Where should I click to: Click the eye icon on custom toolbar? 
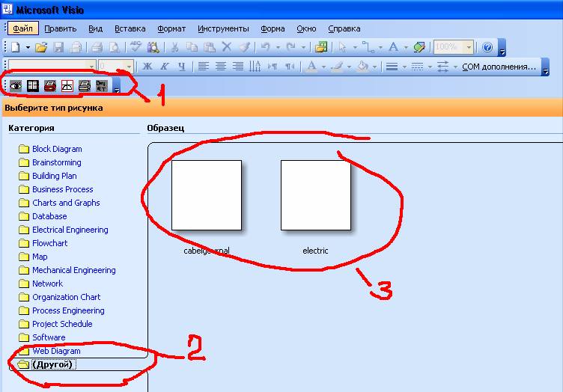tap(16, 86)
